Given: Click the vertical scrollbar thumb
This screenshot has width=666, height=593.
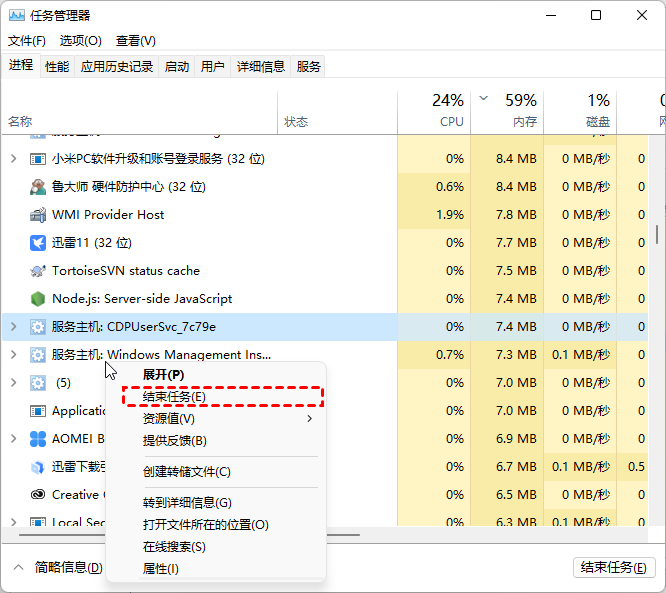Looking at the screenshot, I should pos(657,234).
